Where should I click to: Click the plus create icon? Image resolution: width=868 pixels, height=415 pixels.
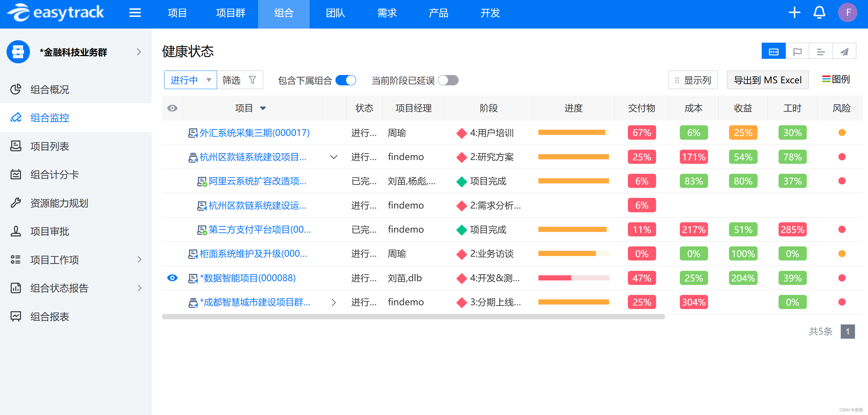[x=794, y=13]
